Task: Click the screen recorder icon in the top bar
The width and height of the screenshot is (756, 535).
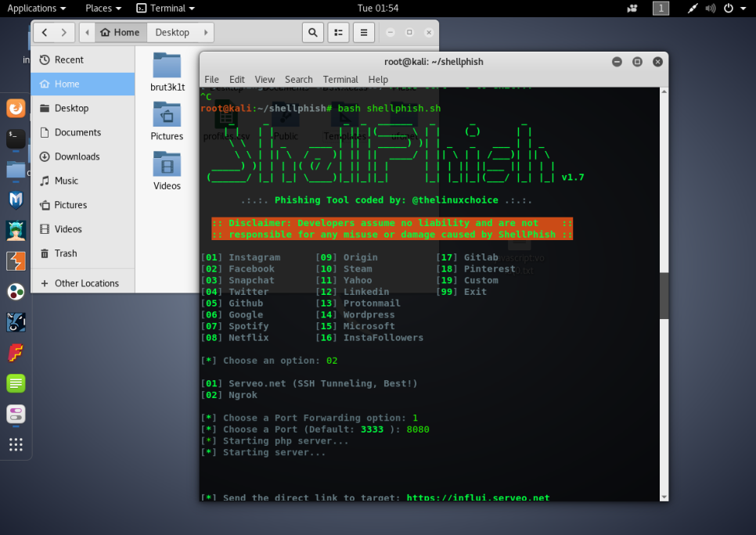Action: point(632,8)
